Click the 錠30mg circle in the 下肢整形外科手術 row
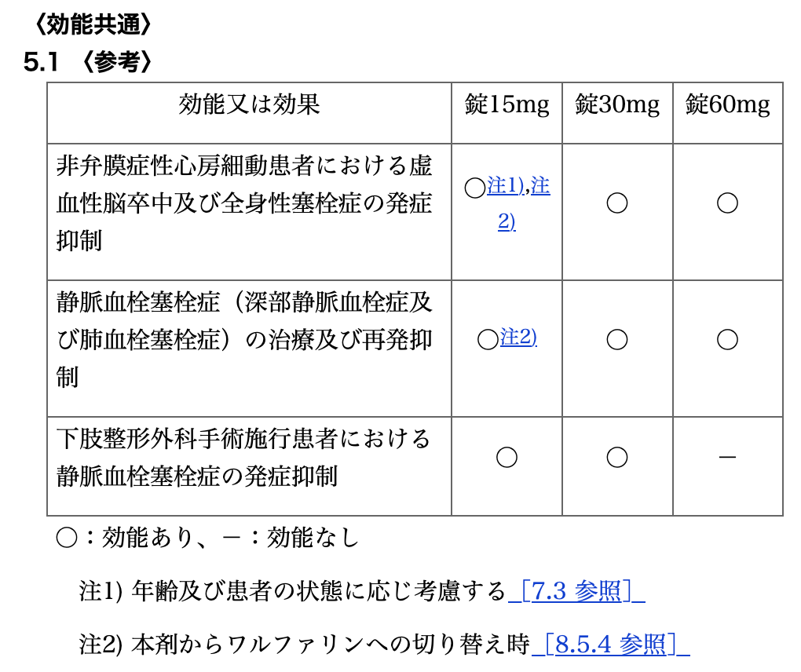The height and width of the screenshot is (672, 801). [x=617, y=457]
